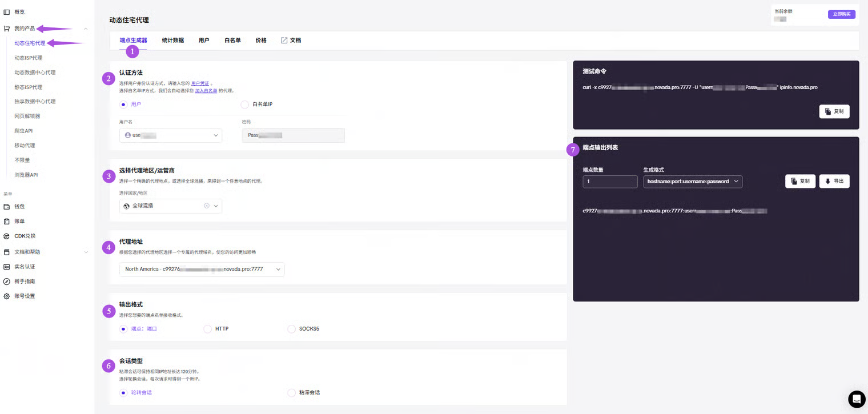Click the 新手指南 compass icon
Viewport: 868px width, 414px height.
tap(7, 282)
